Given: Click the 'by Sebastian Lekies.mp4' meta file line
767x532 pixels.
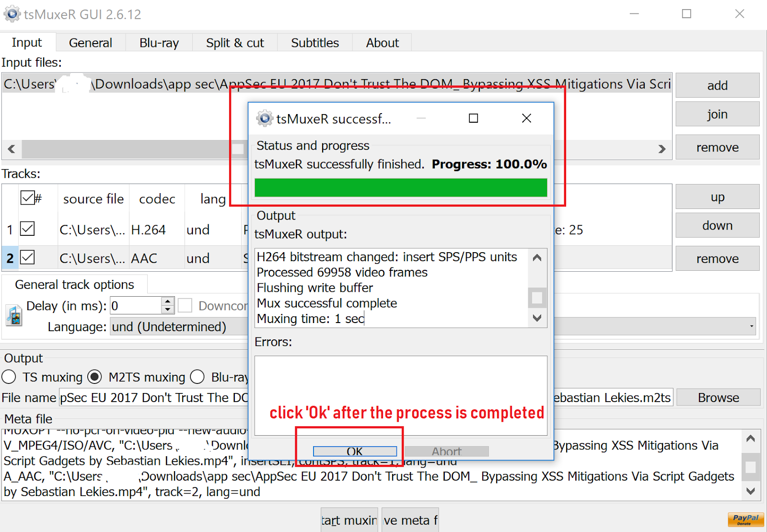Looking at the screenshot, I should 132,492.
